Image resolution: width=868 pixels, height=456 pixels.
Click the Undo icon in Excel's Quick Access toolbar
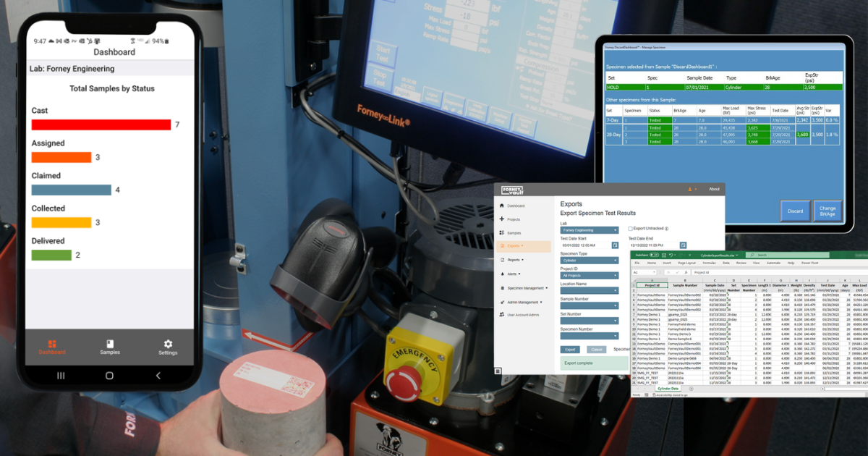pyautogui.click(x=671, y=255)
